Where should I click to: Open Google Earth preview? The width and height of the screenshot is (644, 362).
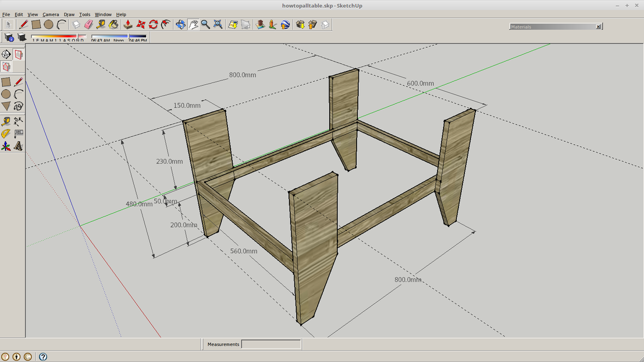point(285,24)
